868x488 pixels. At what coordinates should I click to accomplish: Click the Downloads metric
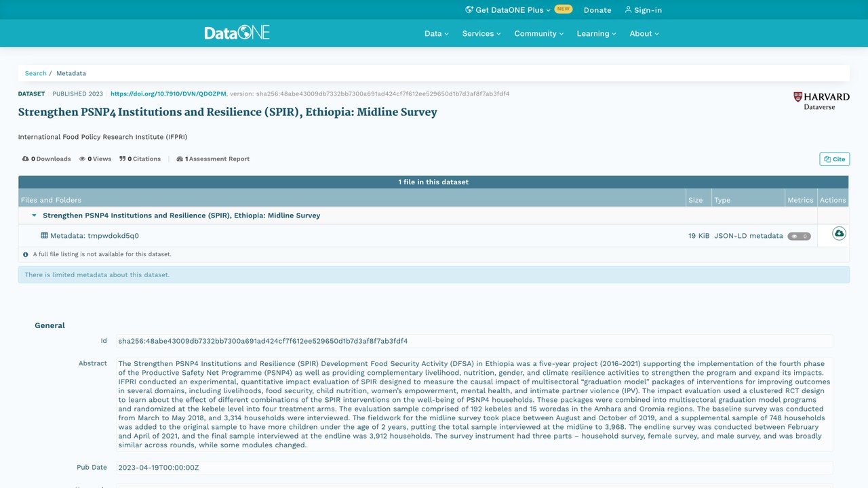tap(46, 159)
